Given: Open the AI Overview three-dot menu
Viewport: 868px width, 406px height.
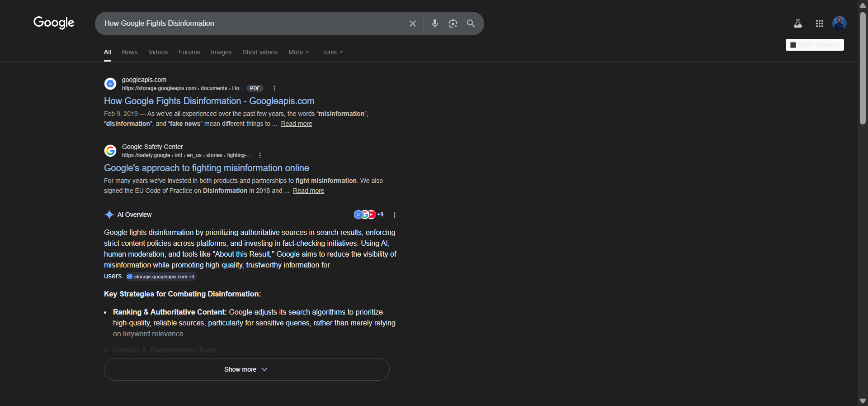Looking at the screenshot, I should [395, 215].
